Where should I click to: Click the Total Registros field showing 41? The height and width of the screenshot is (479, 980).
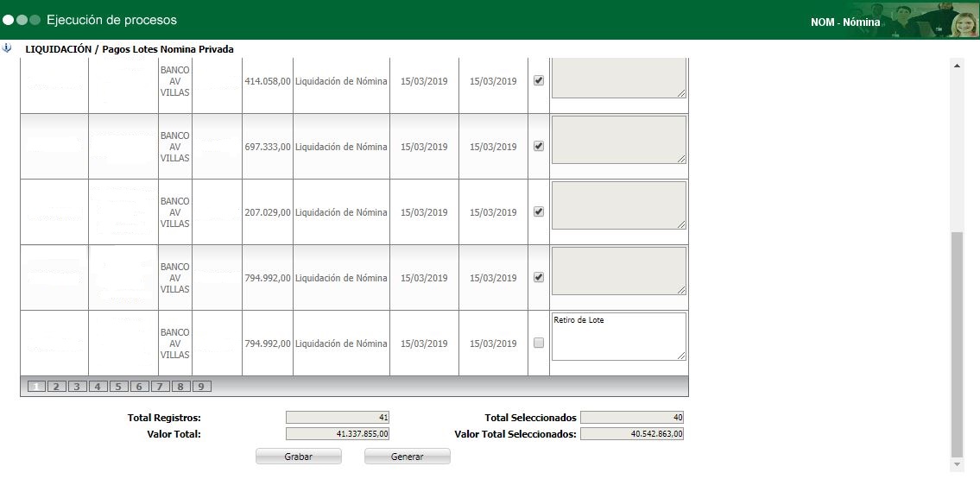(x=338, y=418)
